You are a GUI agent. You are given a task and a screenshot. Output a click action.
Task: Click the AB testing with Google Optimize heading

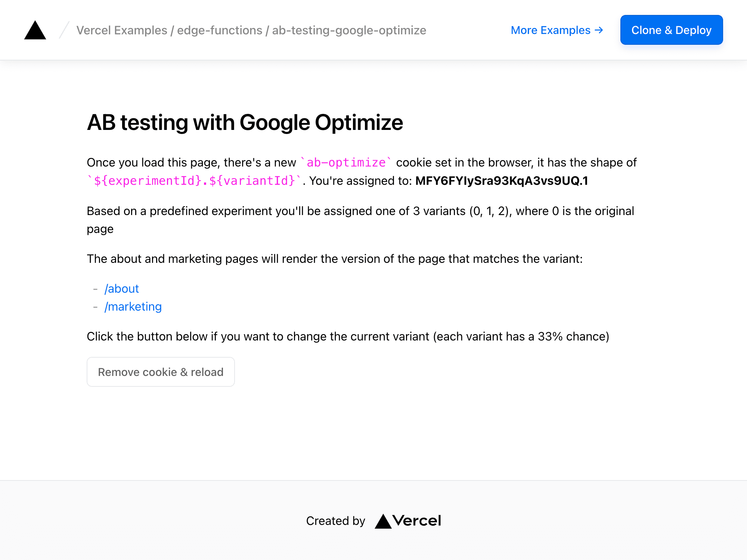tap(245, 122)
